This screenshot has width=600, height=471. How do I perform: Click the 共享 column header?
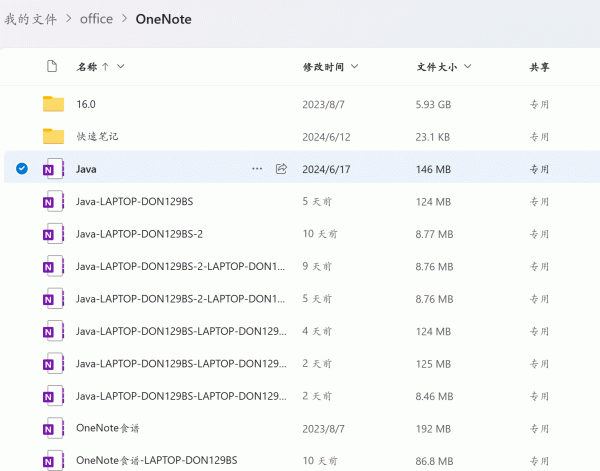point(540,67)
